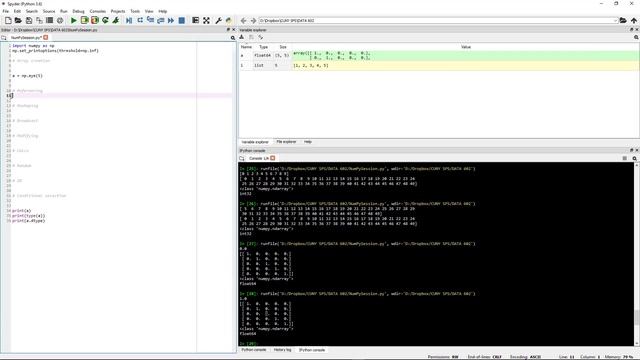Run the file with green play button
This screenshot has width=640, height=360.
coord(73,20)
